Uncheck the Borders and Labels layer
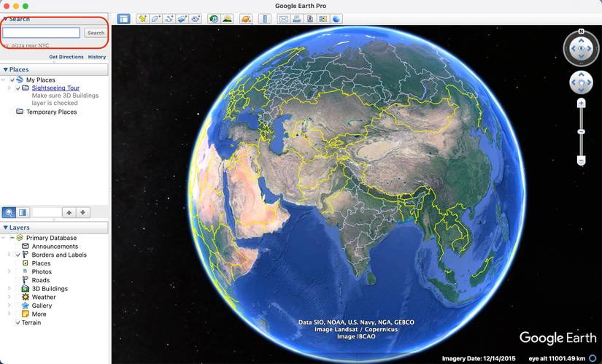The height and width of the screenshot is (364, 602). (x=18, y=255)
